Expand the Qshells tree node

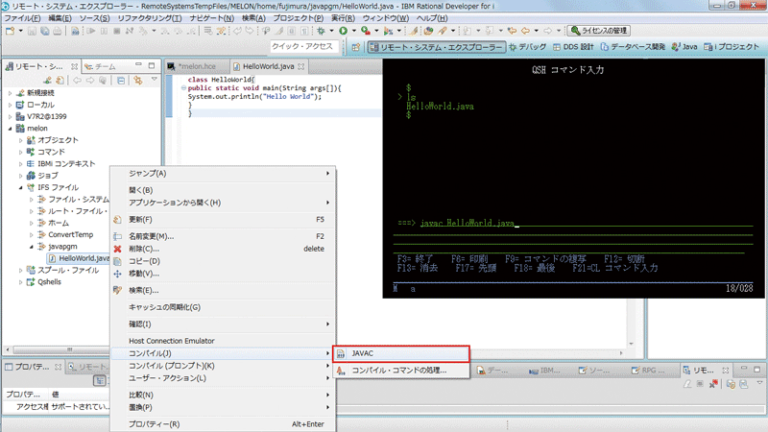pos(22,282)
